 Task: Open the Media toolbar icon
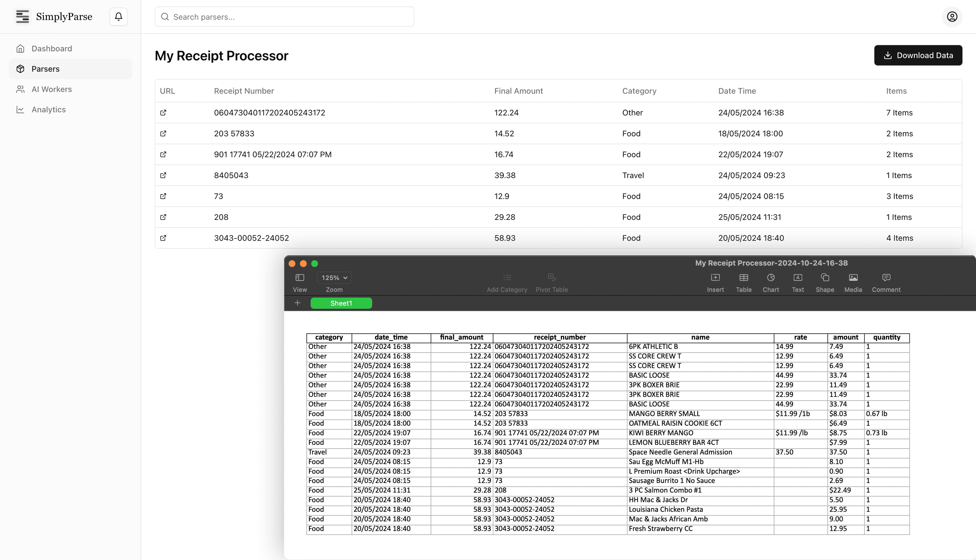tap(853, 278)
